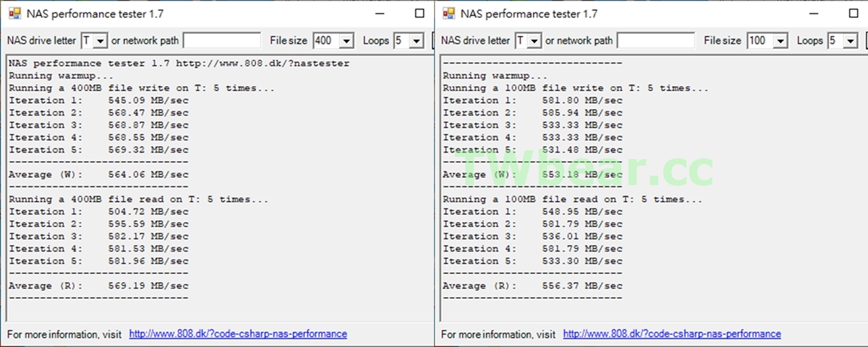Open the 808.dk link in the right window
Image resolution: width=868 pixels, height=347 pixels.
click(x=672, y=334)
